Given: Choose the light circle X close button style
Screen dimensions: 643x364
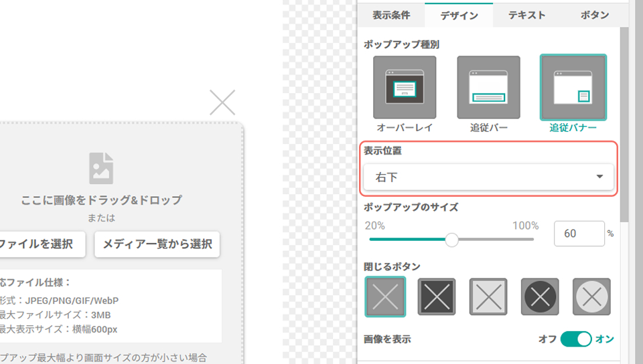Looking at the screenshot, I should (x=591, y=297).
